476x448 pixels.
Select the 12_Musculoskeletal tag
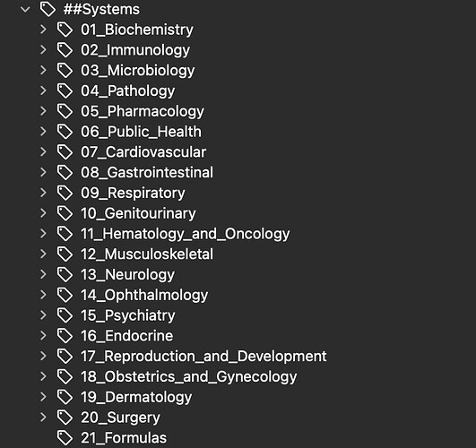[147, 254]
